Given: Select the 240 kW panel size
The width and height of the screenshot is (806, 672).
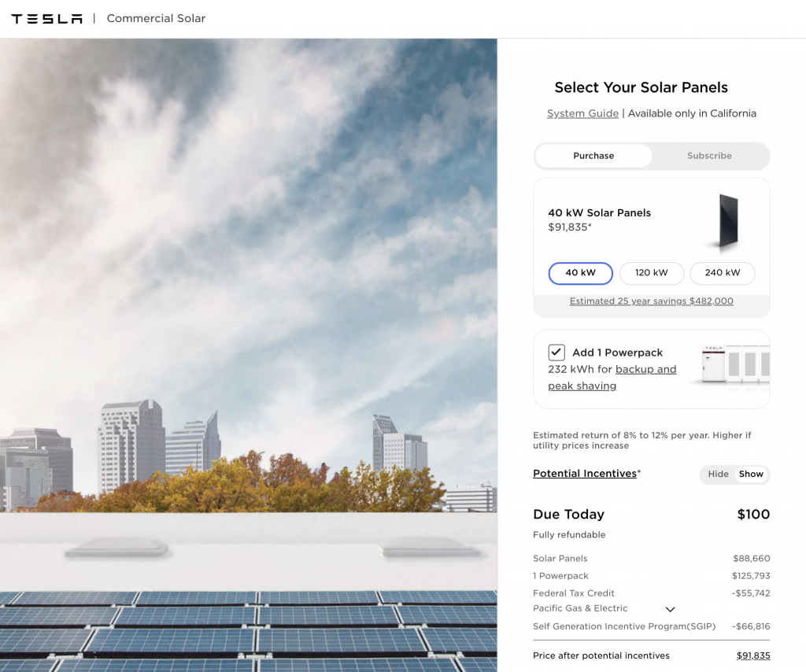Looking at the screenshot, I should pyautogui.click(x=723, y=273).
